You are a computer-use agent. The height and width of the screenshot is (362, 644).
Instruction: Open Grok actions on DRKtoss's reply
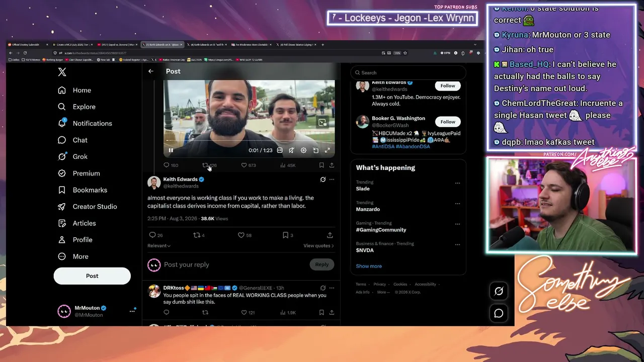(x=323, y=288)
